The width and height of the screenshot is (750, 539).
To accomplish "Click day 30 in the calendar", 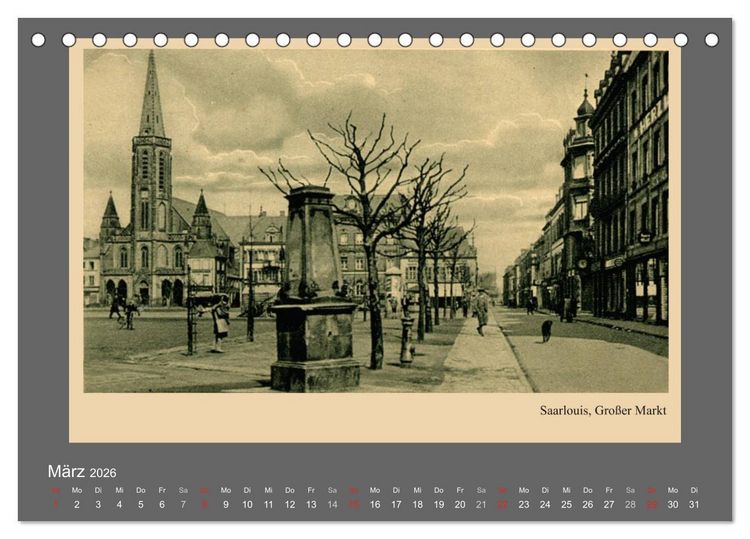I will (673, 505).
